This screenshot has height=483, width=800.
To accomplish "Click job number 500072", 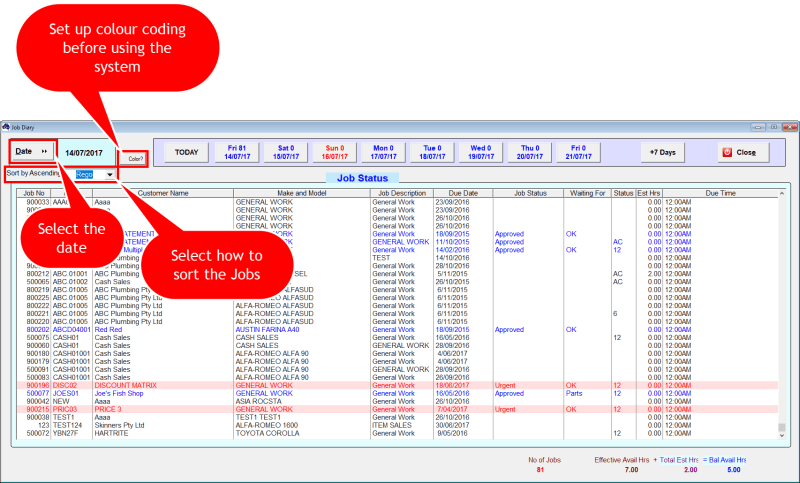I will point(38,434).
